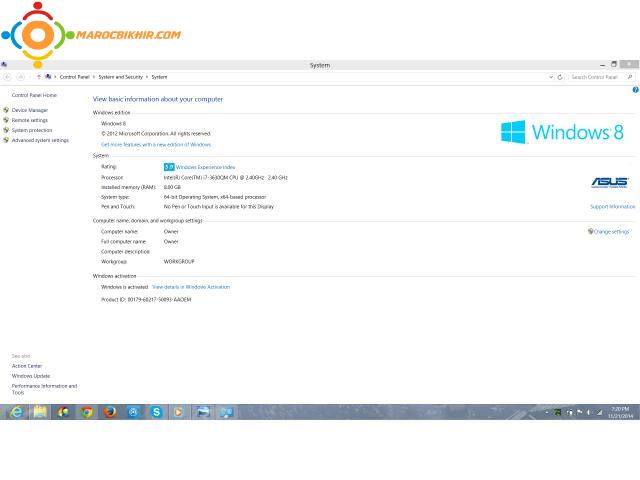Expand arrow after System and Security breadcrumb

(x=147, y=77)
